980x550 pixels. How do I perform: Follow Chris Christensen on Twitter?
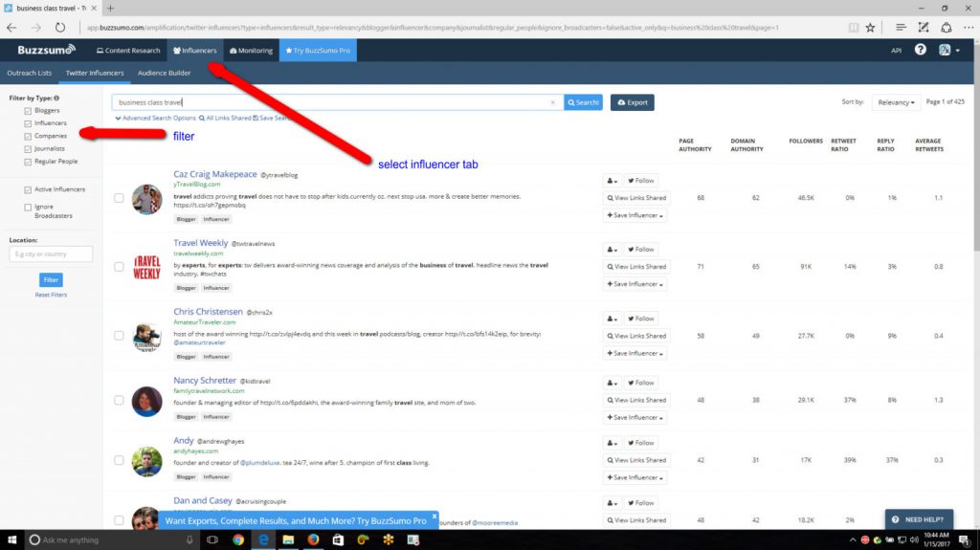tap(640, 319)
